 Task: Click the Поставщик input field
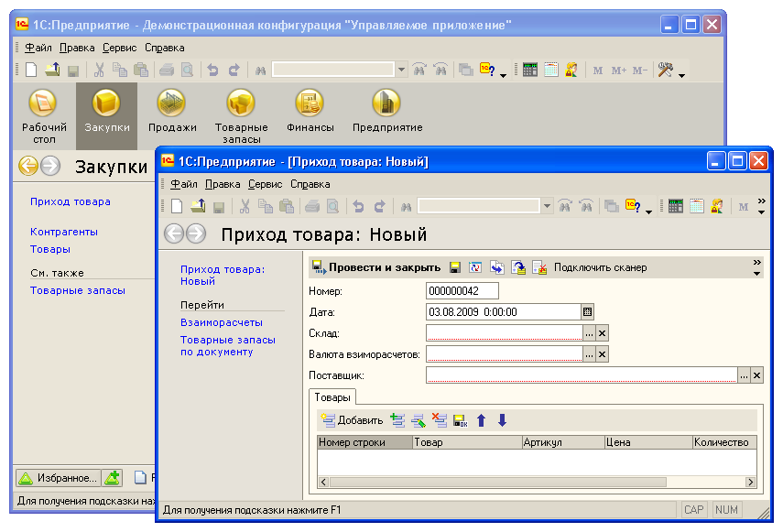click(582, 375)
